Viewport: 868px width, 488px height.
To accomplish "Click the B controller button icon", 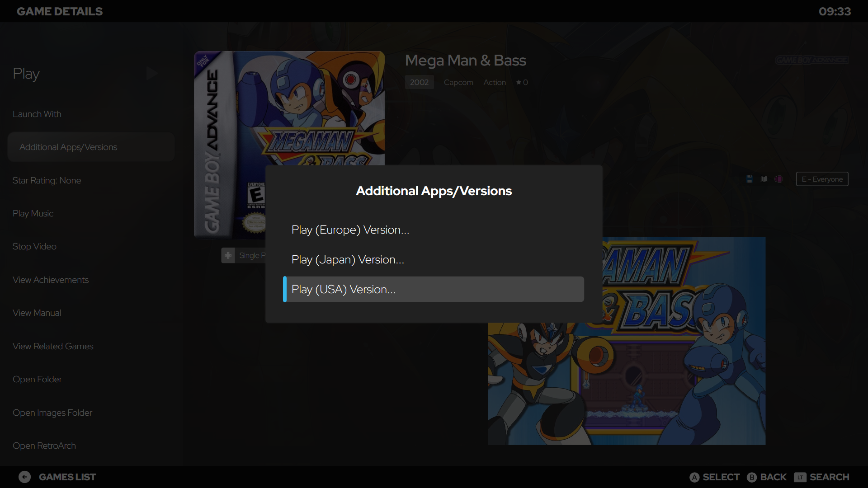I will click(x=752, y=477).
